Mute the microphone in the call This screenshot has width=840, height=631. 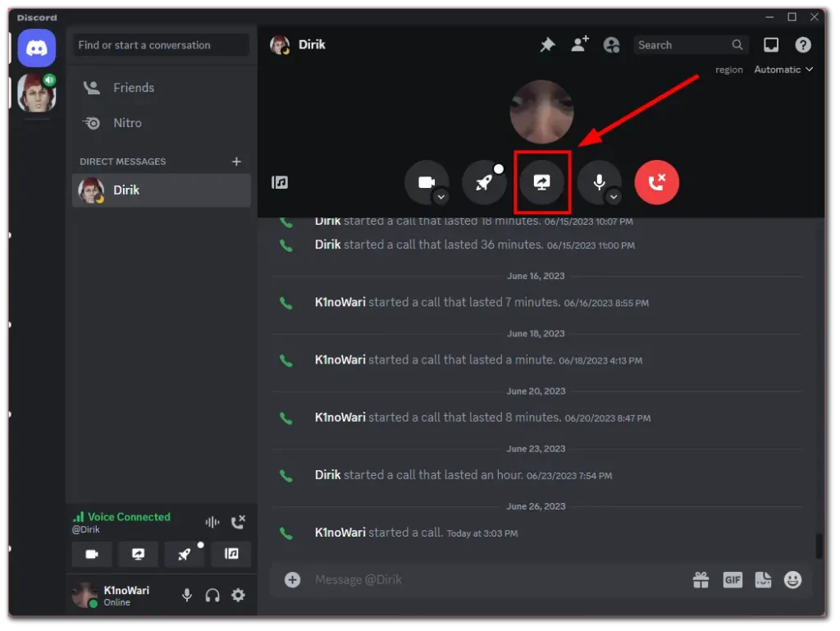pyautogui.click(x=600, y=182)
